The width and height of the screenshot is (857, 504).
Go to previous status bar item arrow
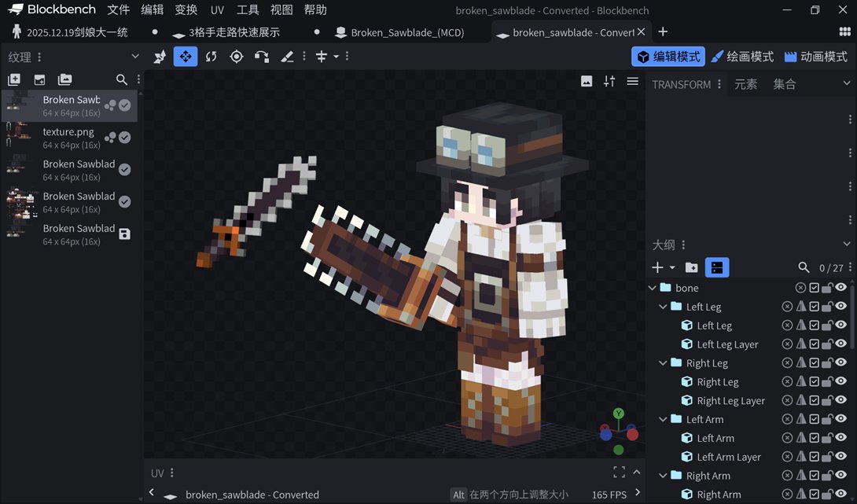(x=152, y=492)
